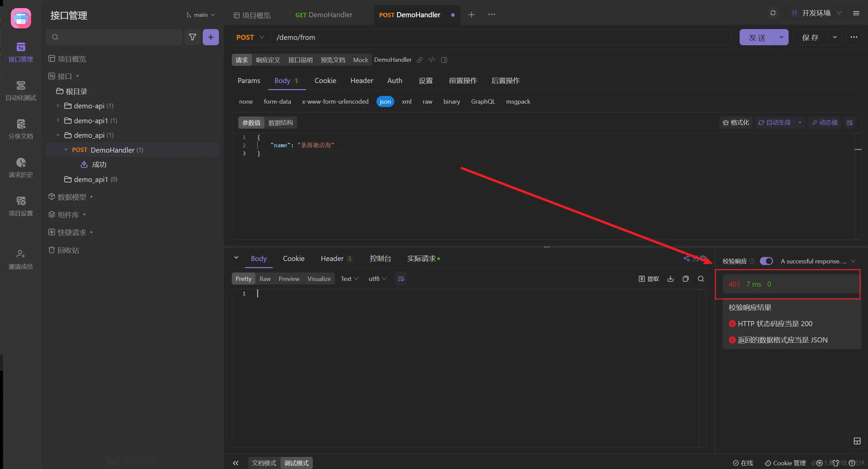Viewport: 868px width, 469px height.
Task: Click the 发送 send button
Action: 757,37
